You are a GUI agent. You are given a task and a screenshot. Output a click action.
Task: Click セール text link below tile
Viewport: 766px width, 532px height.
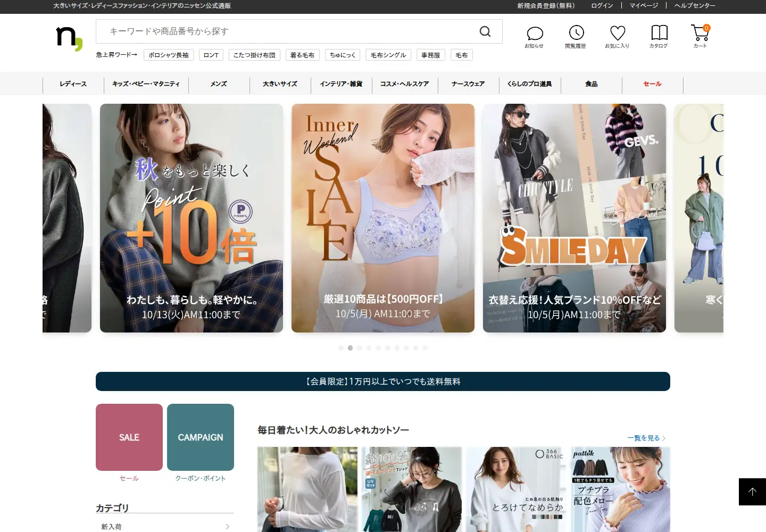[x=129, y=478]
